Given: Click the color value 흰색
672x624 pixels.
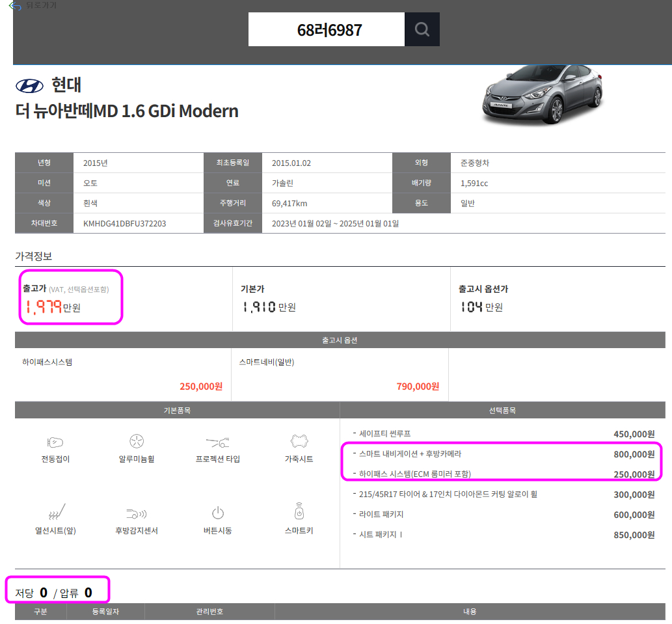Looking at the screenshot, I should click(90, 204).
